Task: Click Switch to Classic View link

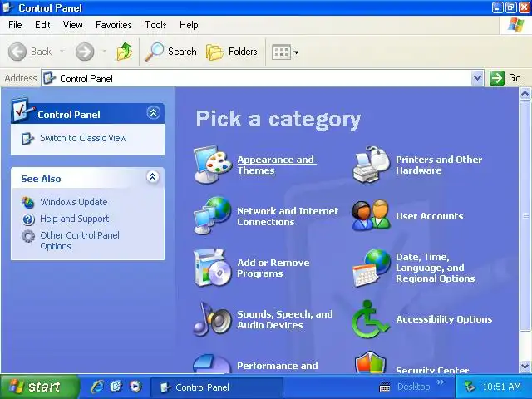Action: [x=83, y=138]
